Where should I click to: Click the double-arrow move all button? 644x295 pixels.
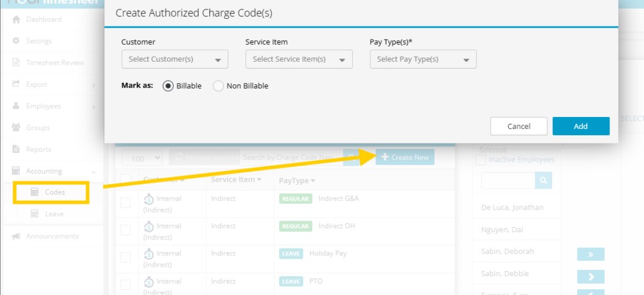[591, 254]
